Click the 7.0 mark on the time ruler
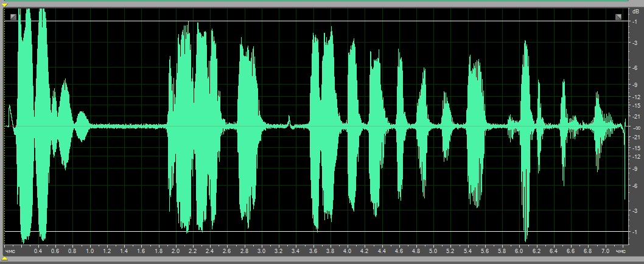 [x=604, y=251]
